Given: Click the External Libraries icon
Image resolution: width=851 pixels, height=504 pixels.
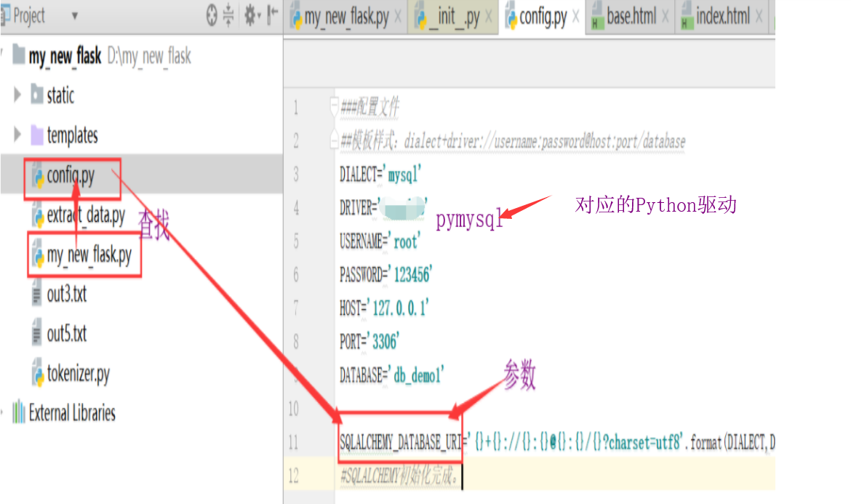Looking at the screenshot, I should [18, 413].
